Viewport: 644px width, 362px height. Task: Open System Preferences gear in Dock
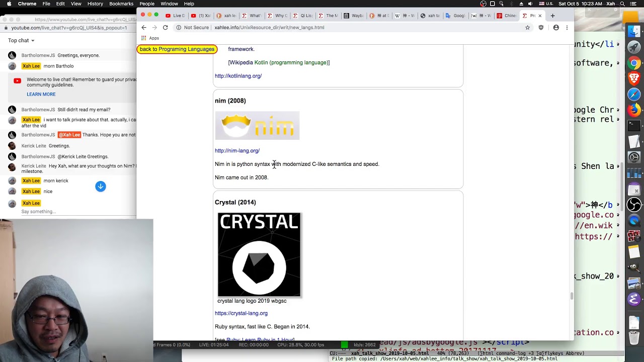634,157
